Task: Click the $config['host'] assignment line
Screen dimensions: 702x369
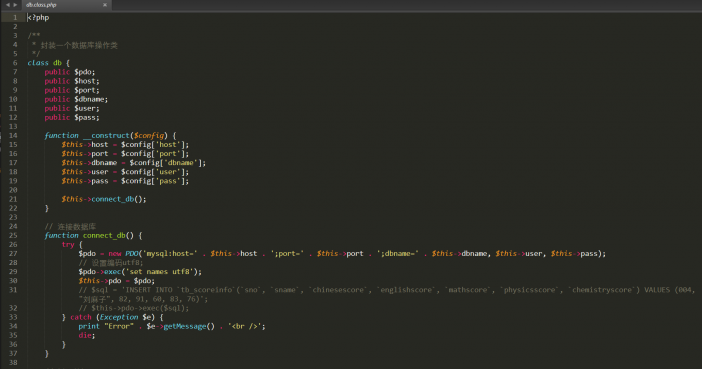Action: pos(125,145)
